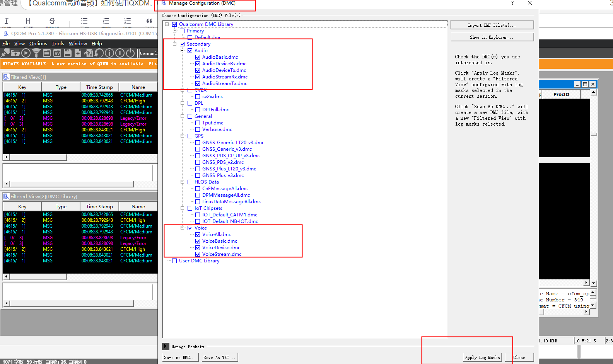Insert a task checklist in the editor
This screenshot has width=613, height=364.
pos(128,21)
